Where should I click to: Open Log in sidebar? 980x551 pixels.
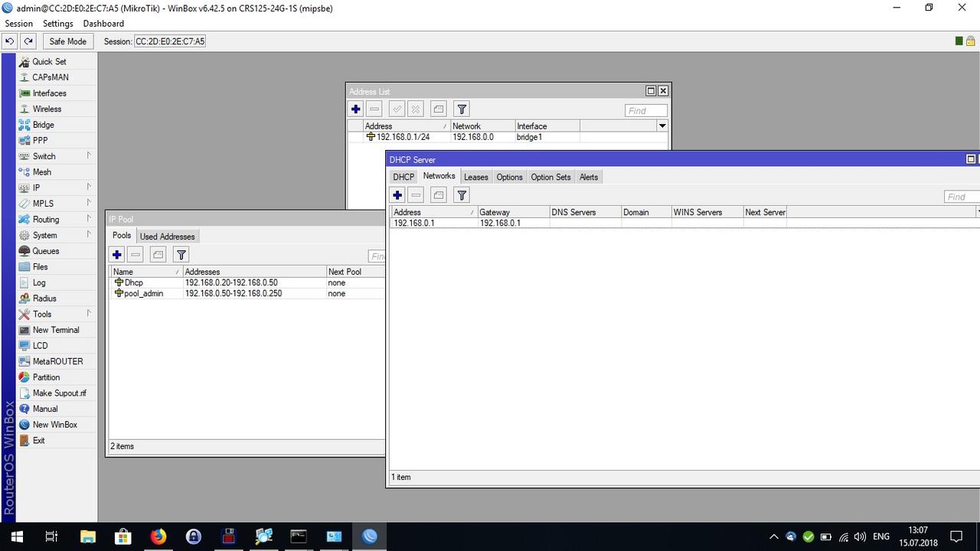point(39,282)
